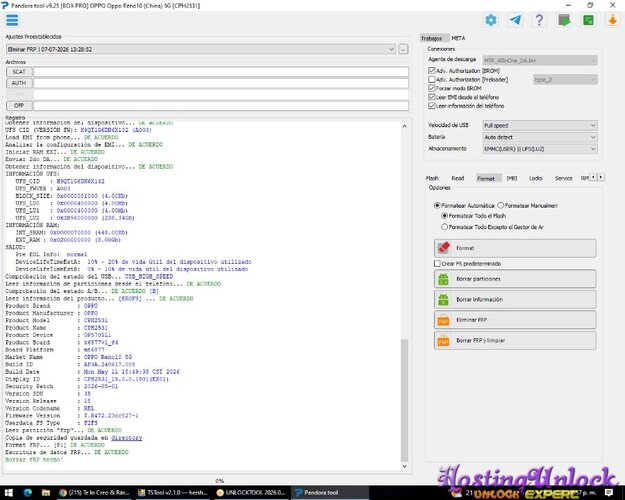Click Android icon on Borrar información
Screen dimensions: 625x500
coord(443,299)
